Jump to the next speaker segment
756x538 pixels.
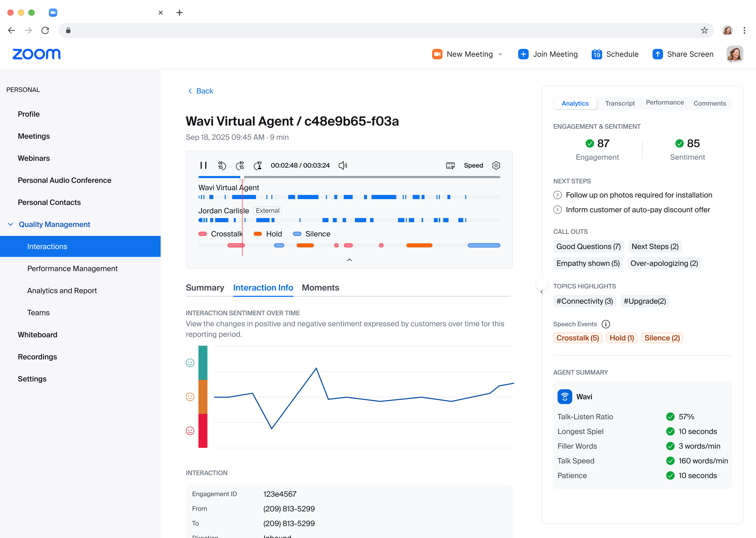pyautogui.click(x=258, y=165)
